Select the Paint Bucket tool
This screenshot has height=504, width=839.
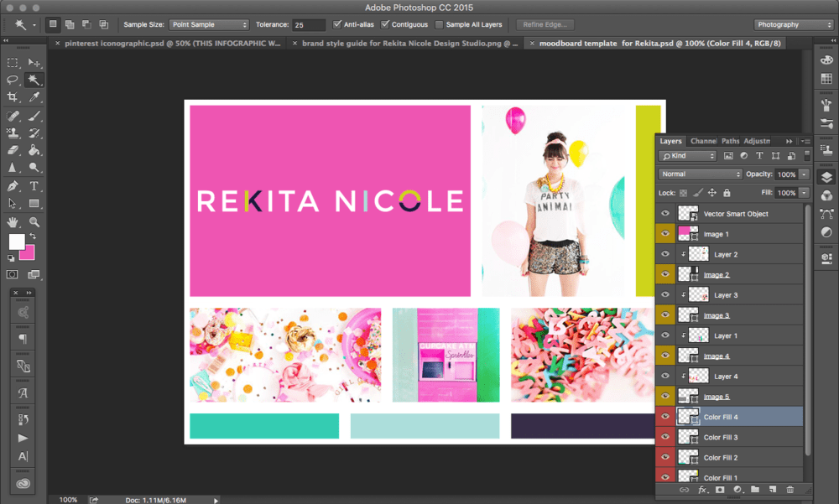click(34, 150)
